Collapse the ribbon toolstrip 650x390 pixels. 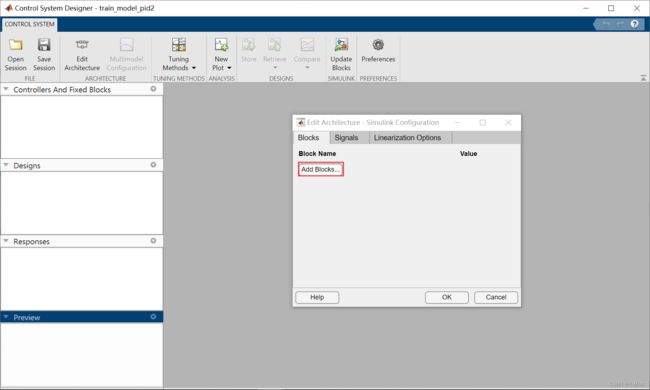tap(643, 78)
